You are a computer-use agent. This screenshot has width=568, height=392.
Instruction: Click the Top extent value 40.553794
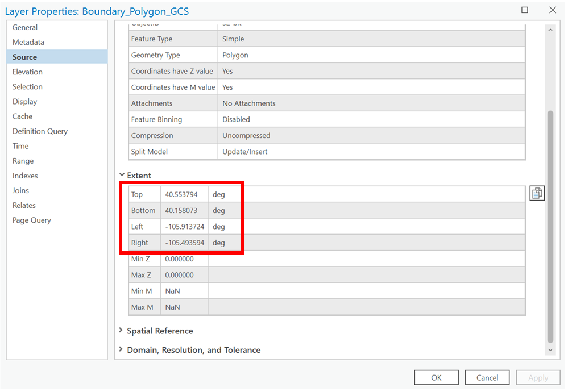[x=181, y=194]
